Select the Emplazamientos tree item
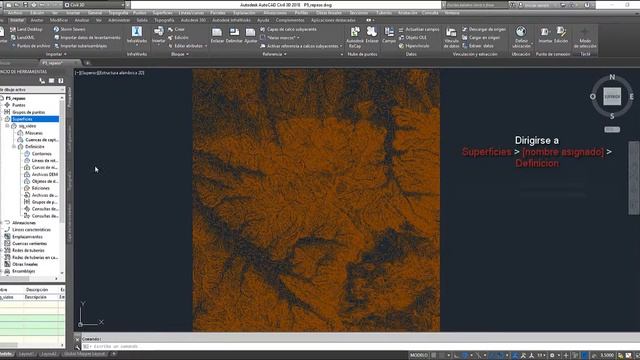 (x=27, y=237)
